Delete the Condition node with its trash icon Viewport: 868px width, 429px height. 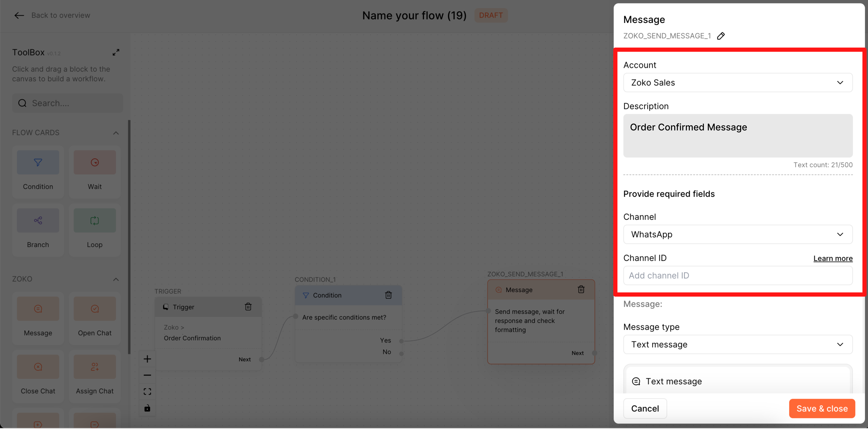(388, 295)
